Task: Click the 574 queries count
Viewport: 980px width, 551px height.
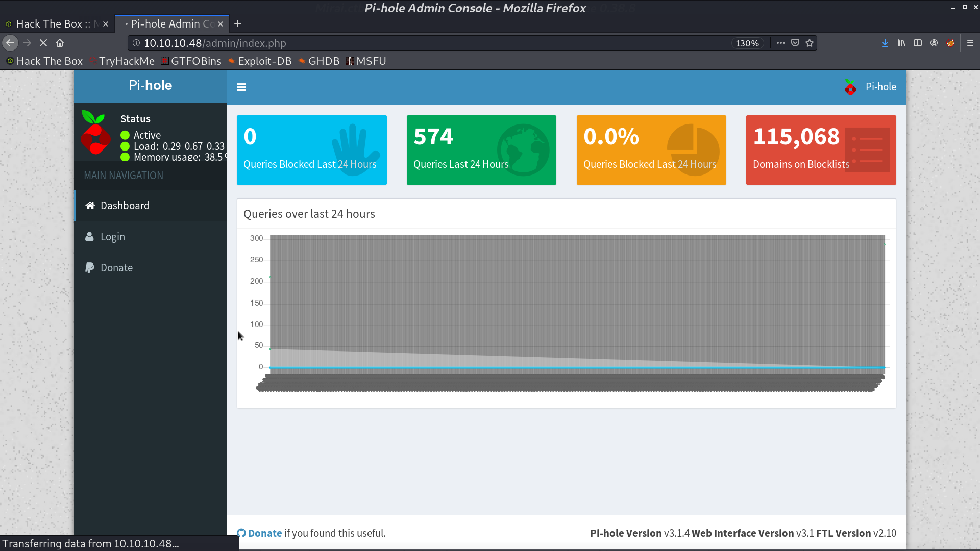Action: [433, 137]
